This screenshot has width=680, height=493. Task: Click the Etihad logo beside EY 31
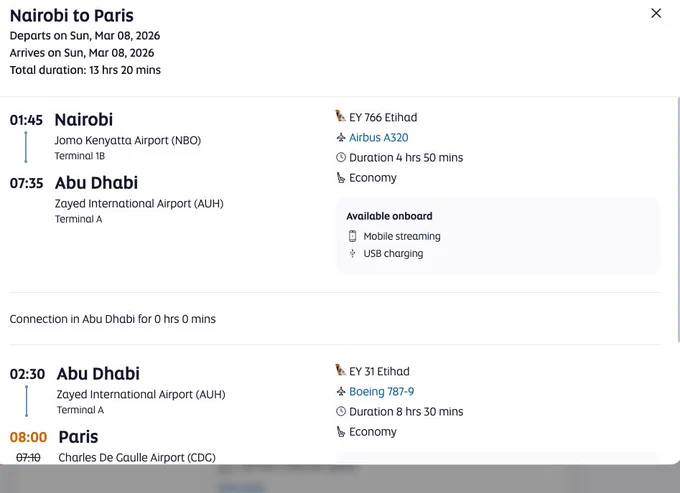(340, 370)
